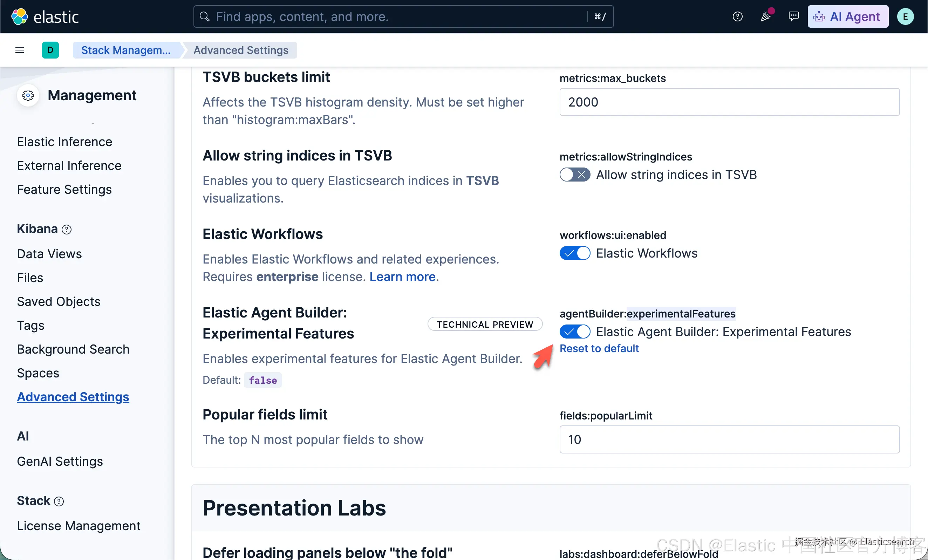
Task: Click the Kibana section help icon
Action: (67, 229)
